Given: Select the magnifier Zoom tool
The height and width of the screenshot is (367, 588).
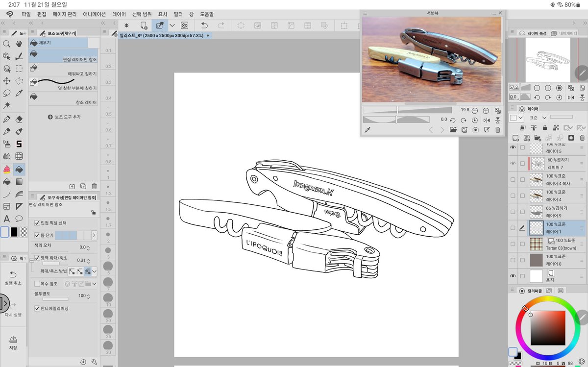Looking at the screenshot, I should click(7, 44).
